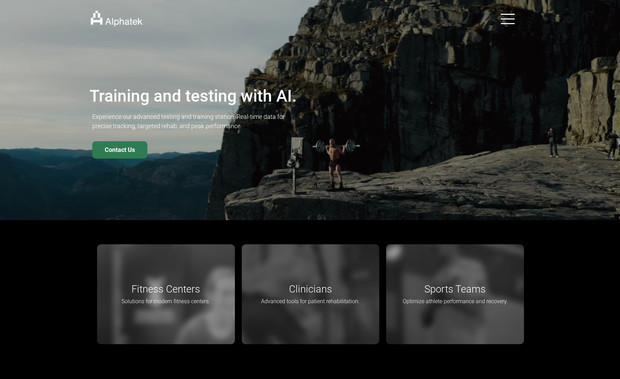Click 'Solutions for modern fitness centers.' text
620x379 pixels.
point(166,301)
